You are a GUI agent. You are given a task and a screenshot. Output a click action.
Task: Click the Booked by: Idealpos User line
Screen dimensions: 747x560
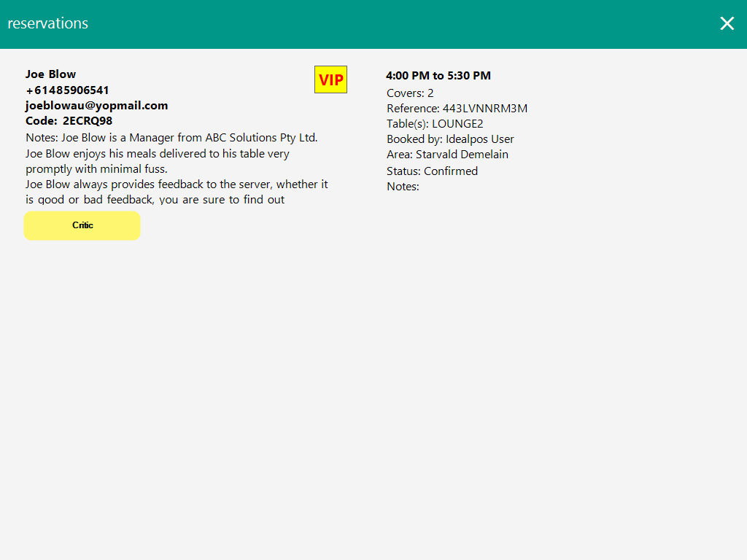click(450, 139)
